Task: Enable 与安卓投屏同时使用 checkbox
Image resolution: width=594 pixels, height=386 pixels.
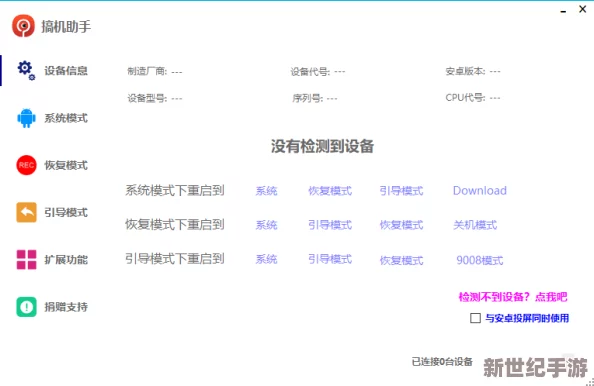Action: (475, 318)
